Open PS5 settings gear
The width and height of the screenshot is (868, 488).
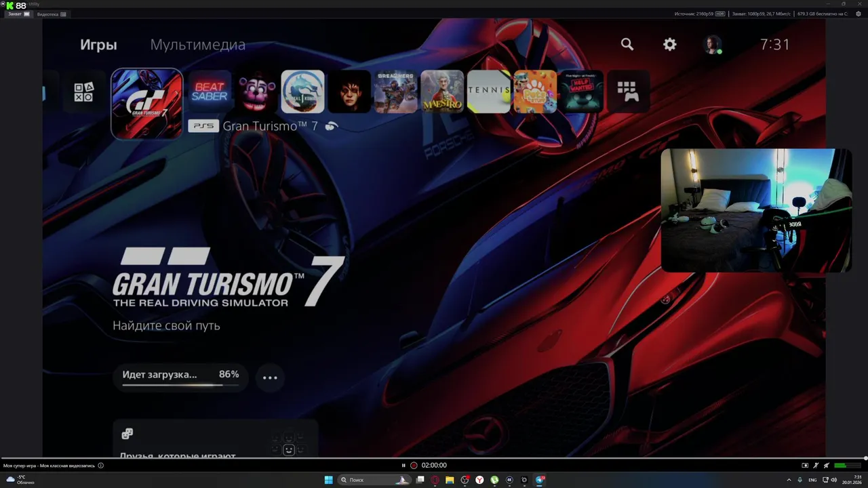(x=670, y=44)
